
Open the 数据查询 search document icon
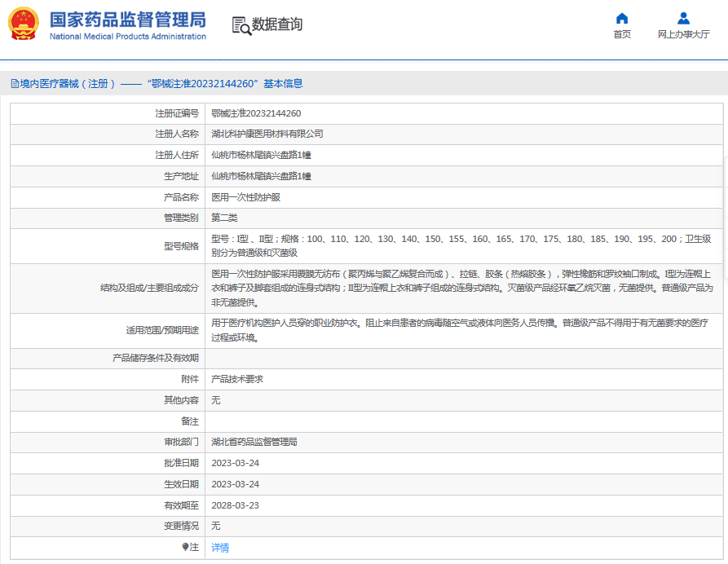241,25
